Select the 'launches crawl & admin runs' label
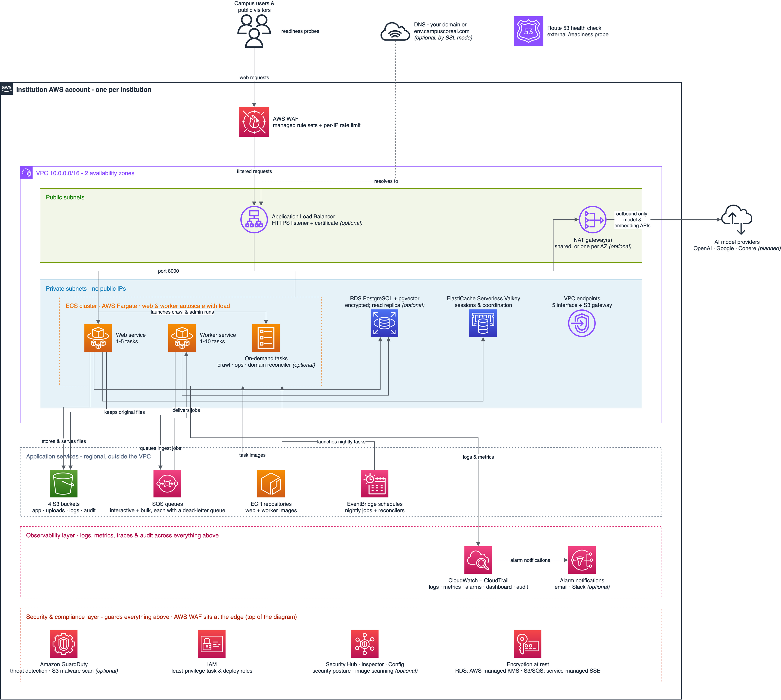 182,312
